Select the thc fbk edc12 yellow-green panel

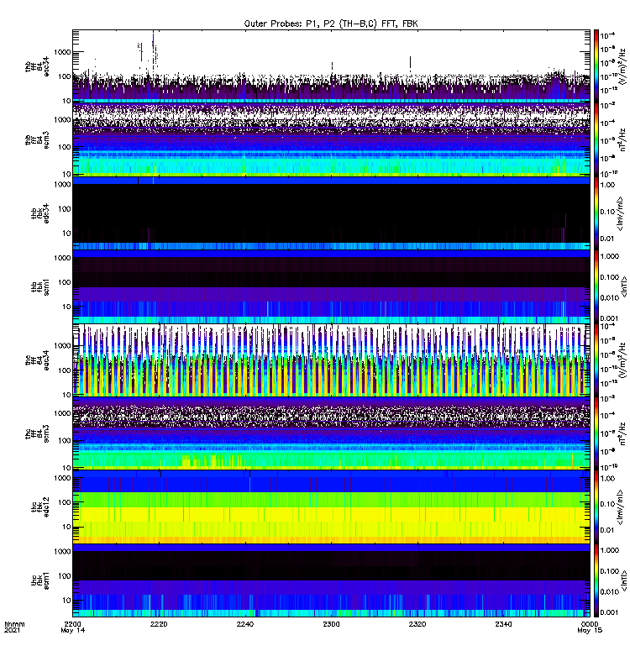[x=331, y=507]
